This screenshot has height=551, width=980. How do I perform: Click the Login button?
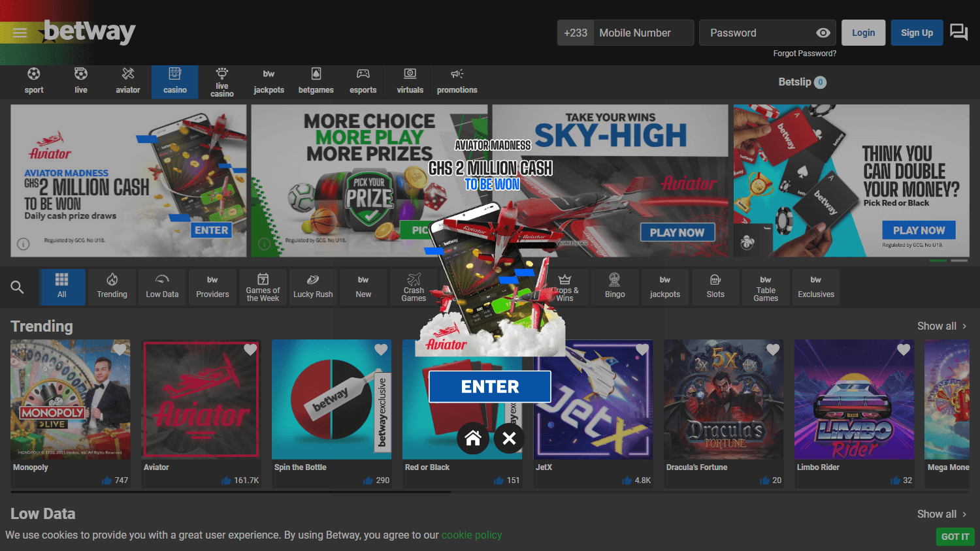coord(863,33)
